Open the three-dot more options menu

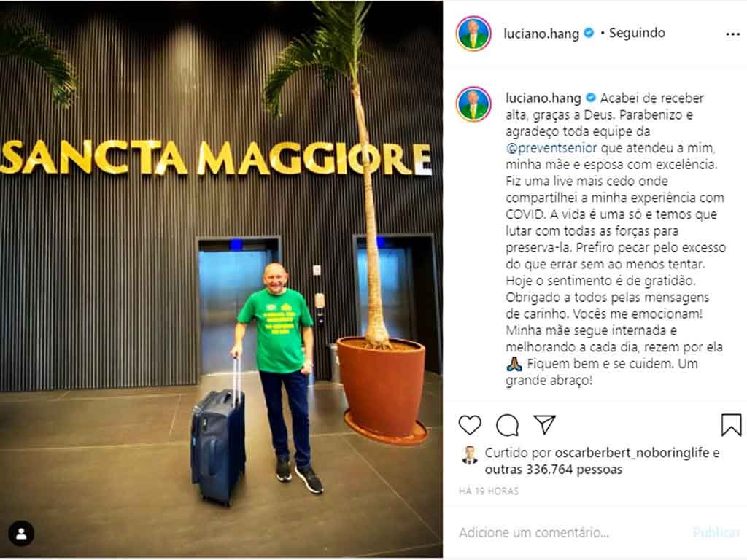pyautogui.click(x=732, y=34)
